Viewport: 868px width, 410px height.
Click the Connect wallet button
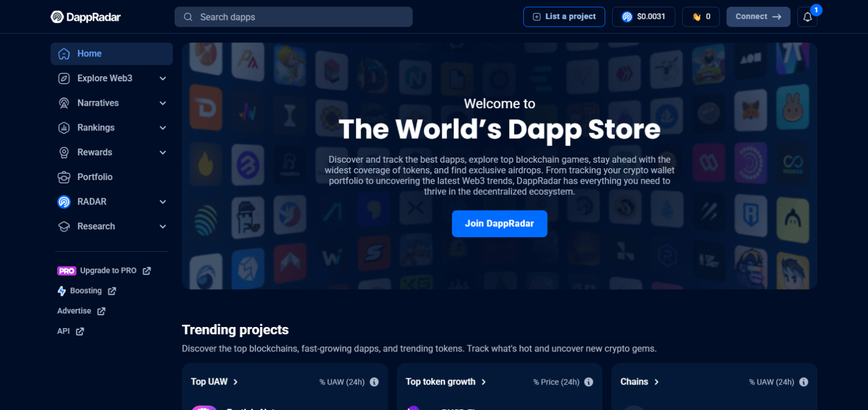click(x=758, y=17)
